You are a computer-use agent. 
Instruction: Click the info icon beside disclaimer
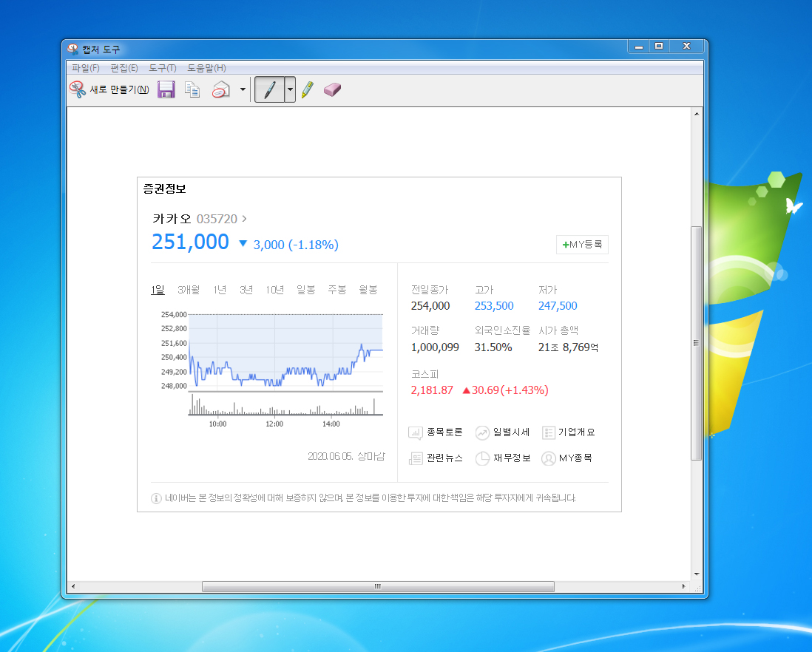(x=156, y=498)
